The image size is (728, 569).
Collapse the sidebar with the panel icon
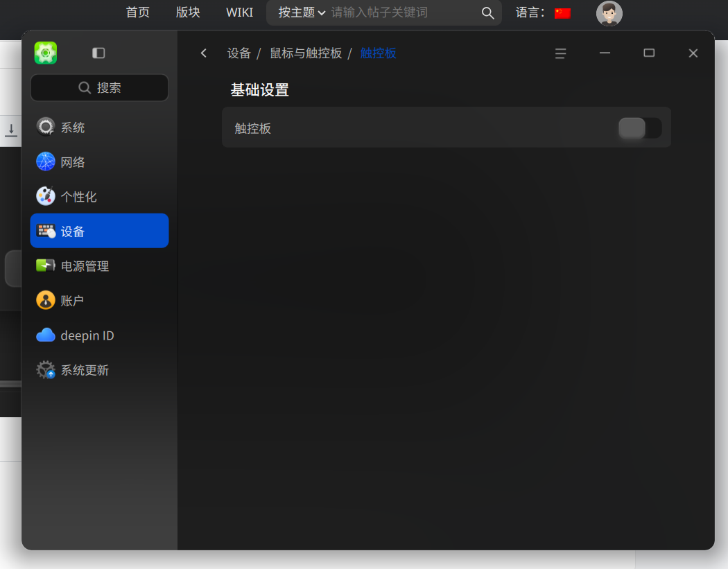(x=98, y=53)
